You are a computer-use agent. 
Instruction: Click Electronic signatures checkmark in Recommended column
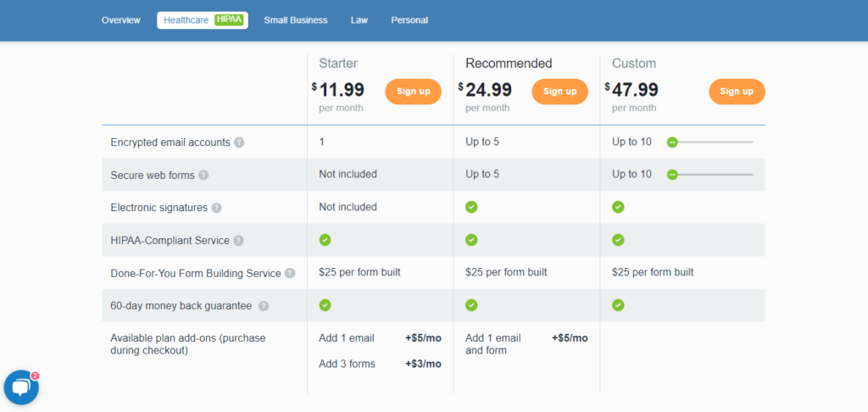point(471,207)
